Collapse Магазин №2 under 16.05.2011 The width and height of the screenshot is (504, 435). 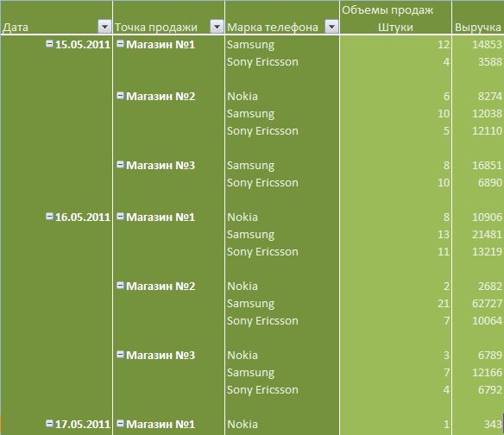(x=120, y=285)
